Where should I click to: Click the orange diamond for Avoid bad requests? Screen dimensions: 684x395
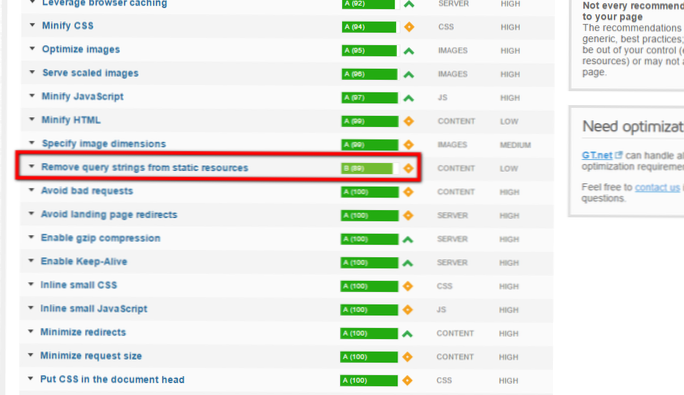(408, 192)
